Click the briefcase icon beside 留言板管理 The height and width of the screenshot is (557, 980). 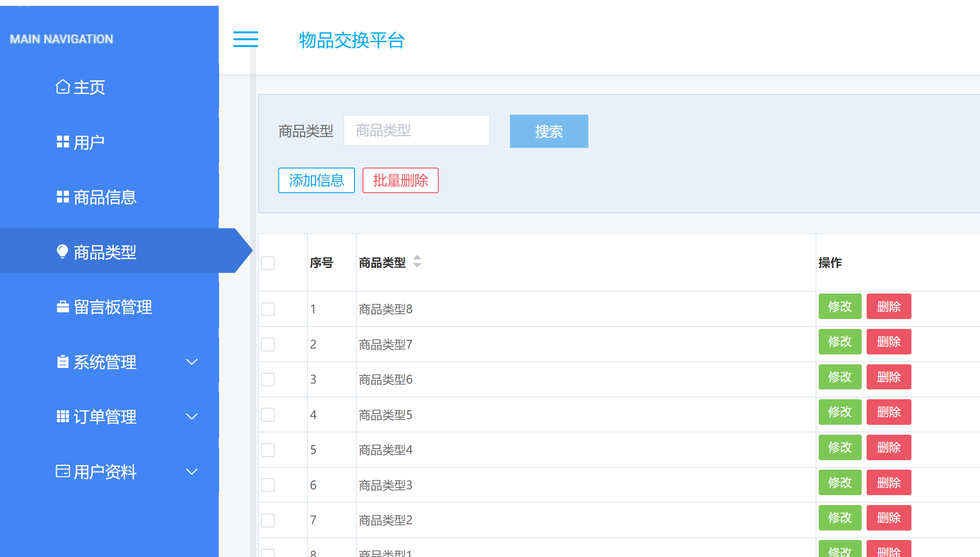click(63, 307)
